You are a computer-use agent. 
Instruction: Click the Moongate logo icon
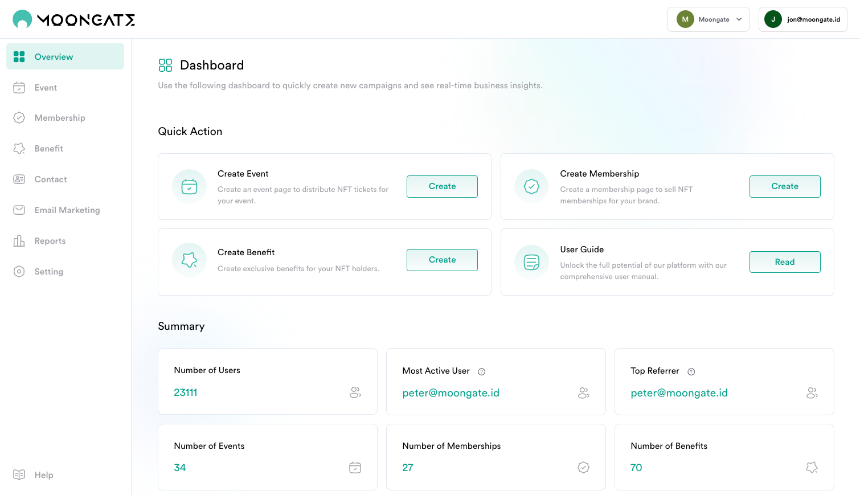point(22,20)
